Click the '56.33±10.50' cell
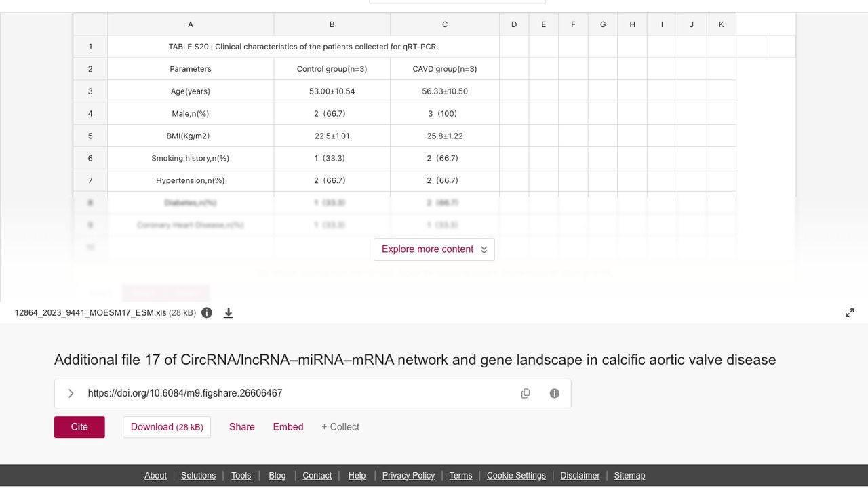 pyautogui.click(x=445, y=91)
